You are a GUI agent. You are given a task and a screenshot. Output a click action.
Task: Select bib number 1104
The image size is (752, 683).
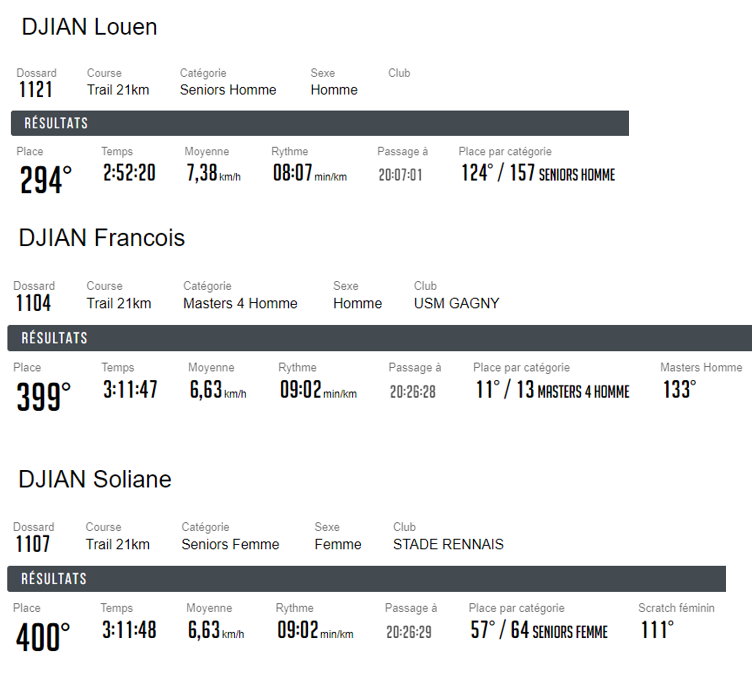(x=33, y=303)
